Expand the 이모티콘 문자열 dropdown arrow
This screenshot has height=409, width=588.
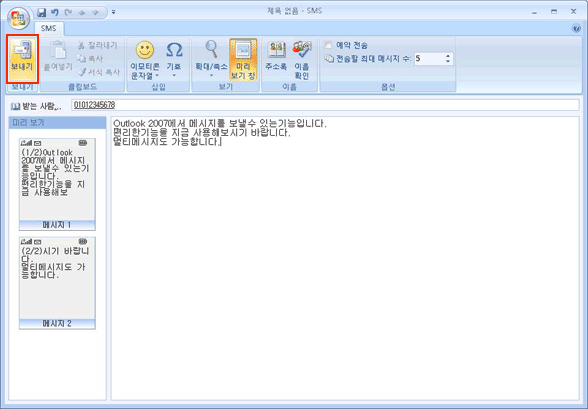[157, 76]
